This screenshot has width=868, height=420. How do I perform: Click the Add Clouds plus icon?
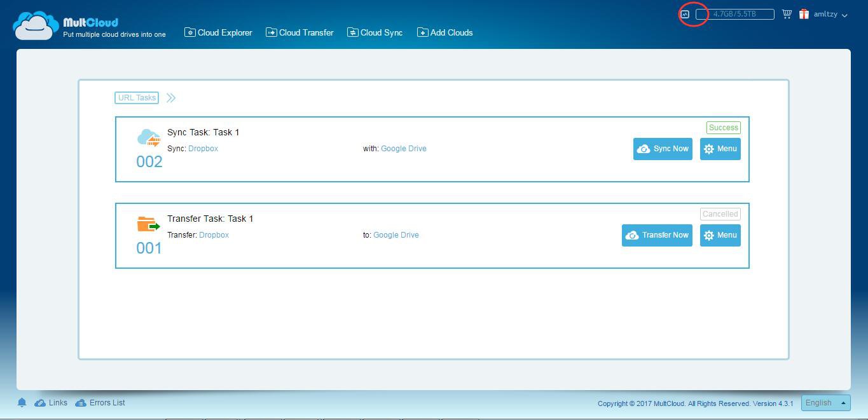tap(423, 32)
